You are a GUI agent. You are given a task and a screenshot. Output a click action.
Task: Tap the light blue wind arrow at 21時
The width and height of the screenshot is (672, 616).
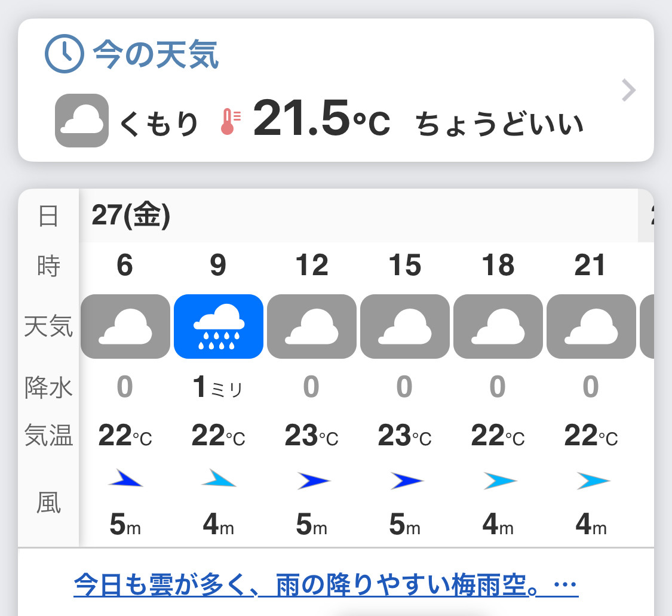pos(593,481)
